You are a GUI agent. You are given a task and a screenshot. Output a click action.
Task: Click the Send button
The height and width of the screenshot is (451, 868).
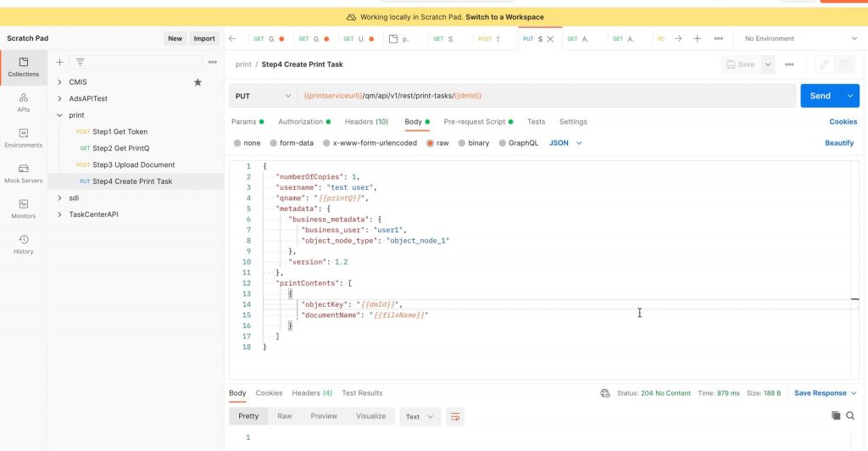(821, 96)
